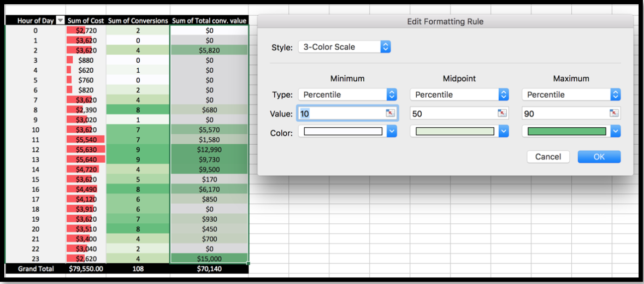
Task: Expand the Minimum color dropdown arrow
Action: point(392,131)
